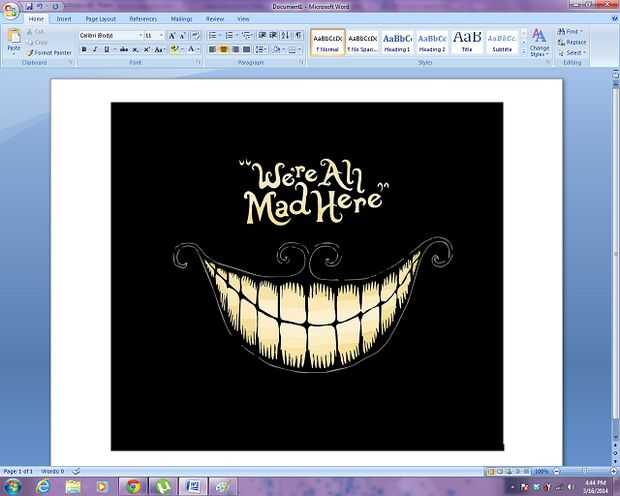The image size is (620, 496).
Task: Undo the last action in Quick Access
Action: coord(40,6)
